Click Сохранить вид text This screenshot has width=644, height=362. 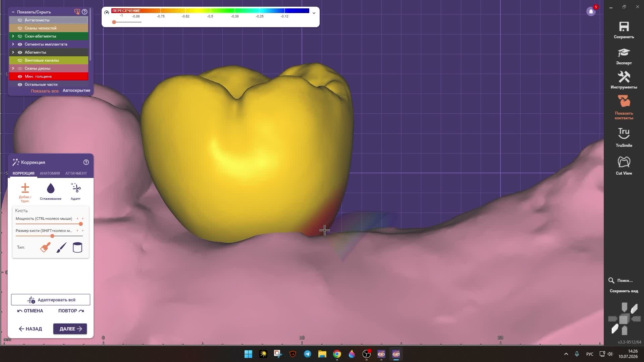pyautogui.click(x=624, y=291)
